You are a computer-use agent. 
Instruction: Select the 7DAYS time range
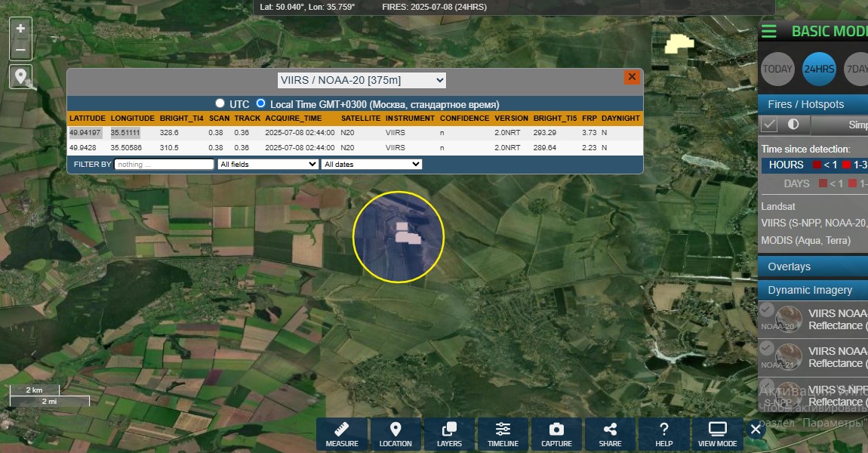pos(856,69)
